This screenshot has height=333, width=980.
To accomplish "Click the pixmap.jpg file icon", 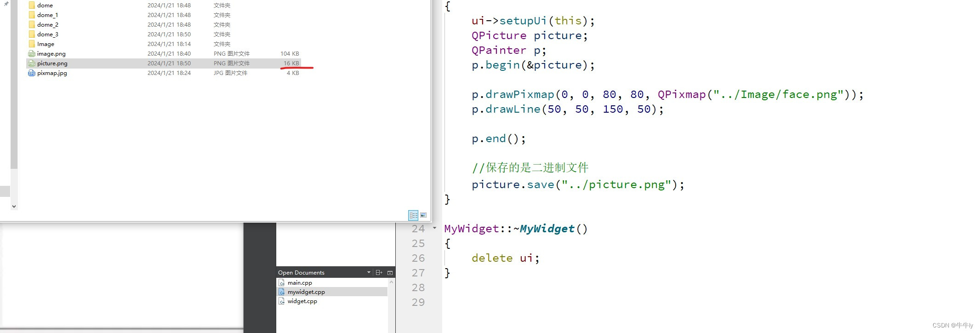I will pos(32,73).
